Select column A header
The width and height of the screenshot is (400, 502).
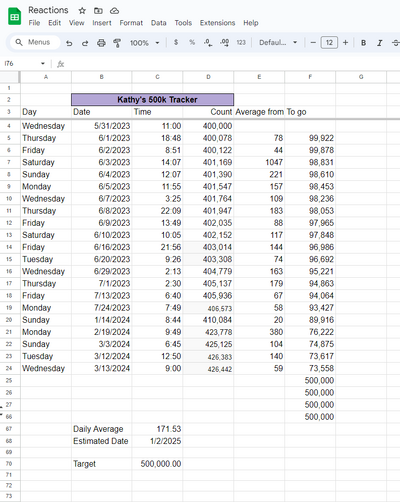(46, 77)
